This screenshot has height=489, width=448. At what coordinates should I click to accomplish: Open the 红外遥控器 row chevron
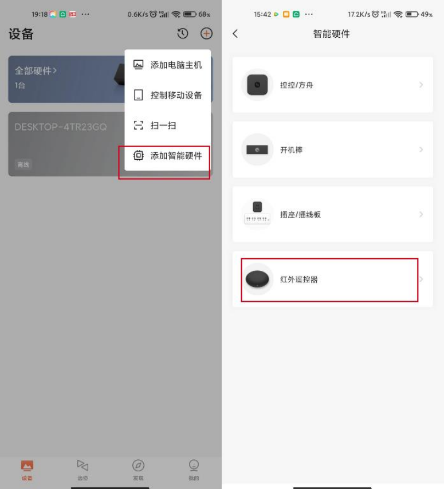point(421,279)
